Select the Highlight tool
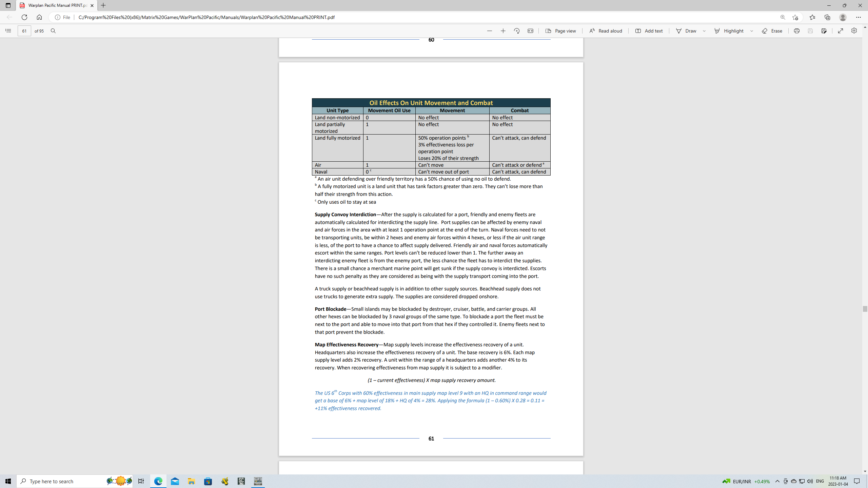Image resolution: width=868 pixels, height=488 pixels. (x=729, y=31)
